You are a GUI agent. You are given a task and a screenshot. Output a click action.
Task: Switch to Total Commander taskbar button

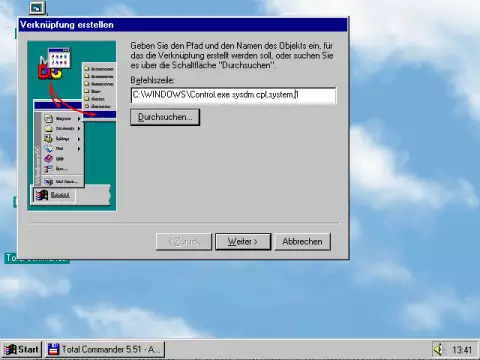click(105, 349)
